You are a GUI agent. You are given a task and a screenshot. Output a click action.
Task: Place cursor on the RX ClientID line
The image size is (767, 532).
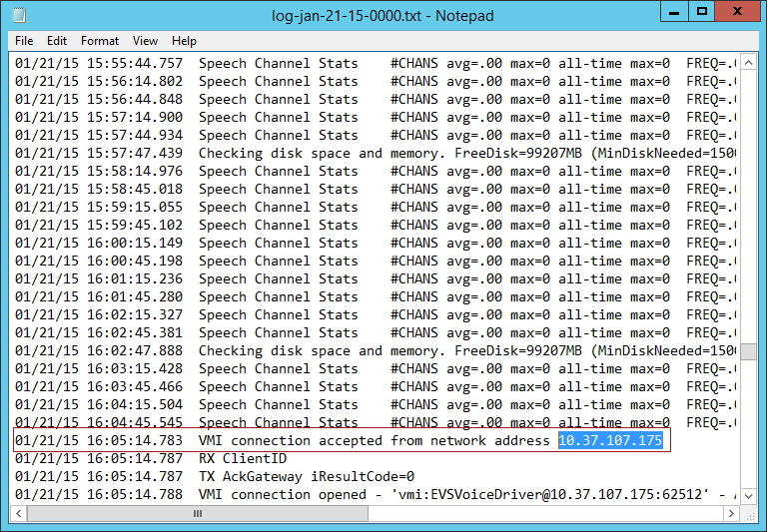point(242,458)
